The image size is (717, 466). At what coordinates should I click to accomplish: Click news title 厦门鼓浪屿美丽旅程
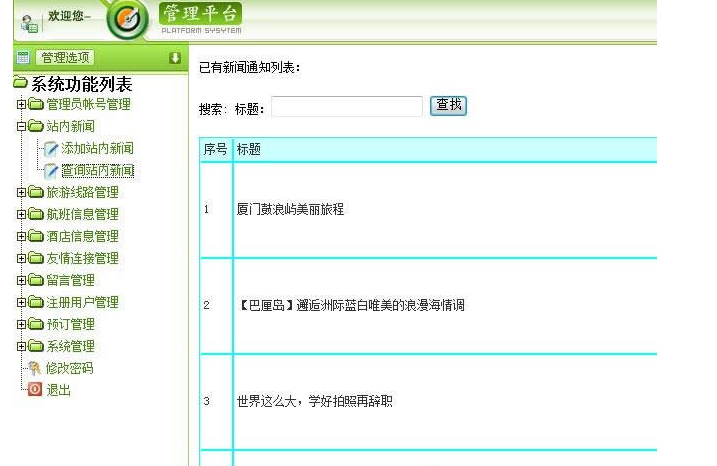click(290, 209)
